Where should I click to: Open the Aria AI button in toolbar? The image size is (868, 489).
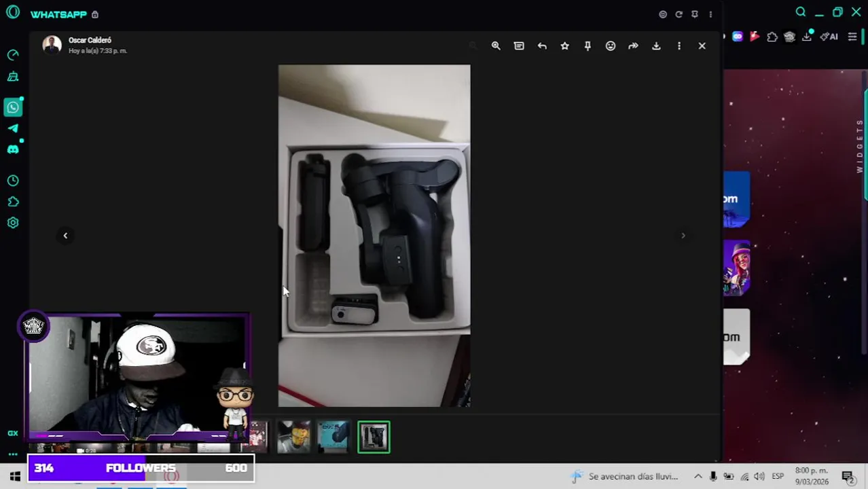click(x=829, y=37)
